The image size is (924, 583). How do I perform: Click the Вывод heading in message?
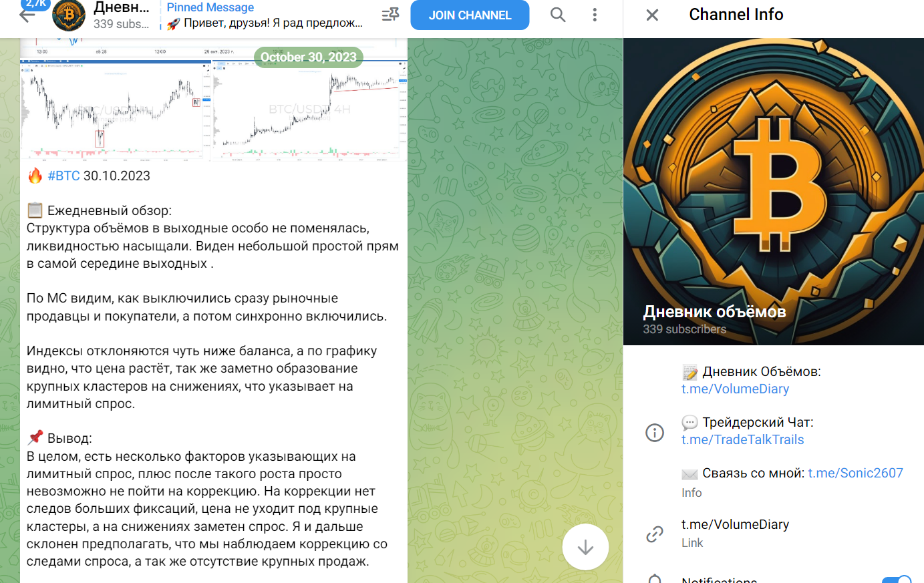tap(69, 438)
